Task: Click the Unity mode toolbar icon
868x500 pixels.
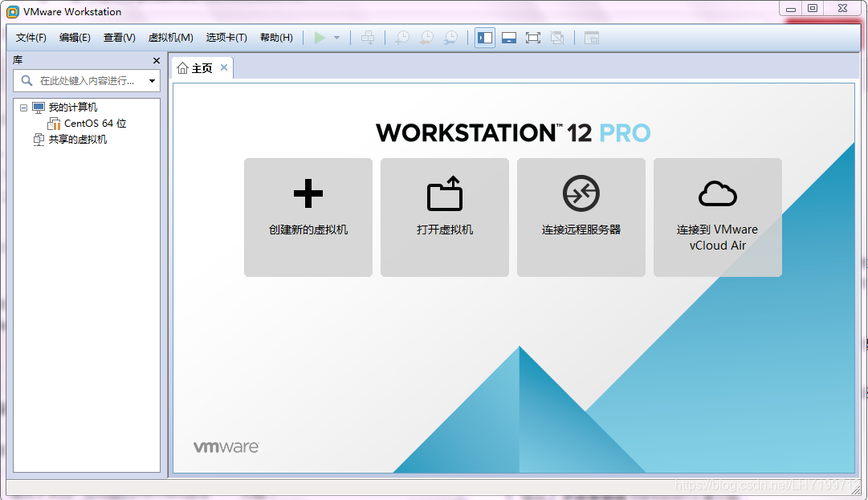Action: point(557,38)
